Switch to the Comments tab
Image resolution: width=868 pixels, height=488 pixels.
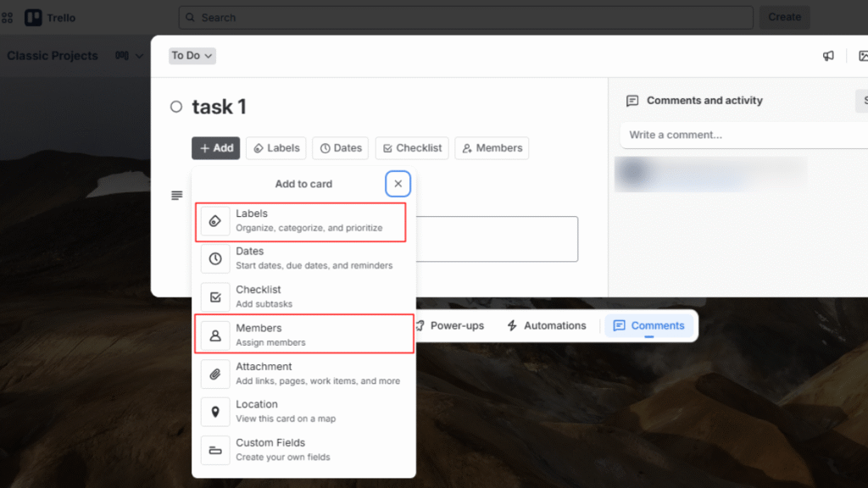coord(648,325)
